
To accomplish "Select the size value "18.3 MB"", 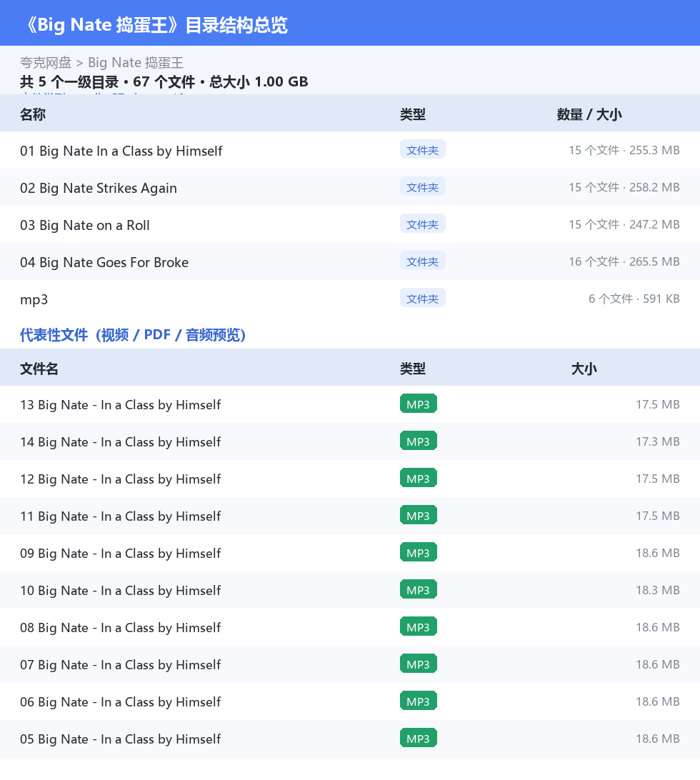I will tap(658, 591).
